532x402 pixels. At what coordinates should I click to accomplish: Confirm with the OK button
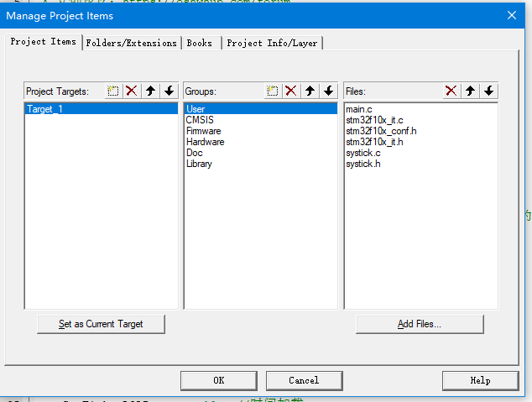coord(219,380)
